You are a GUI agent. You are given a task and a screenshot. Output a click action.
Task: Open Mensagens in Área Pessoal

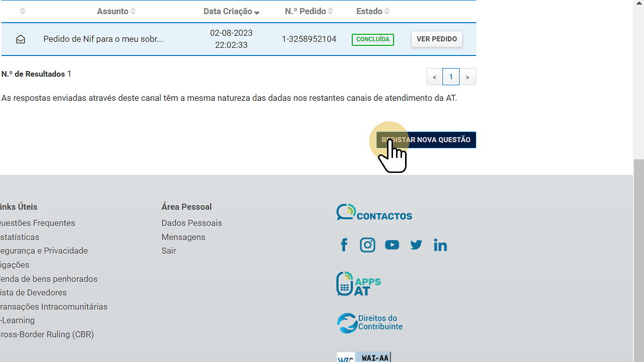click(x=183, y=237)
